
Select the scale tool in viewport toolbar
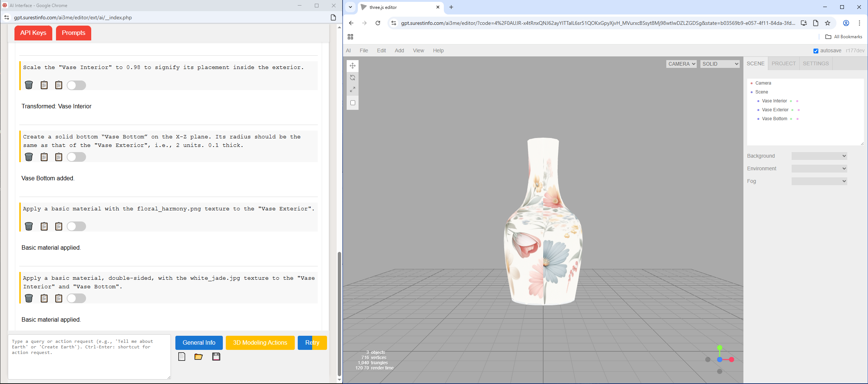pos(353,90)
